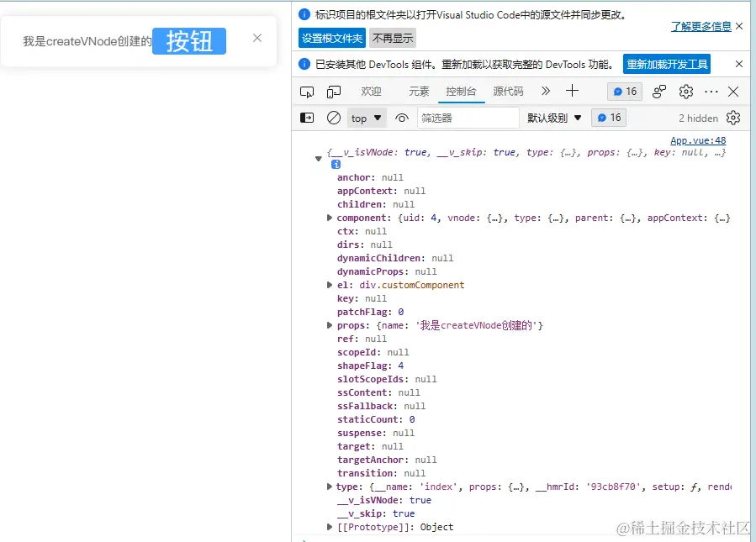Select the children: null row
756x542 pixels.
tap(376, 204)
